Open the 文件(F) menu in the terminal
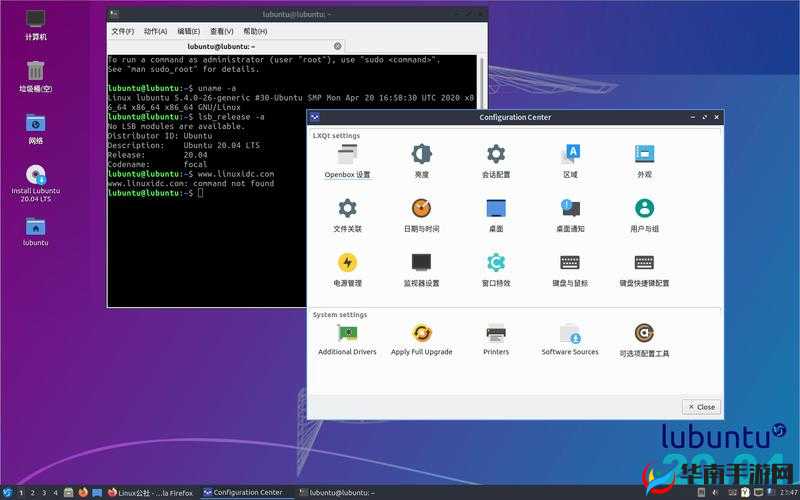The height and width of the screenshot is (500, 800). [122, 31]
